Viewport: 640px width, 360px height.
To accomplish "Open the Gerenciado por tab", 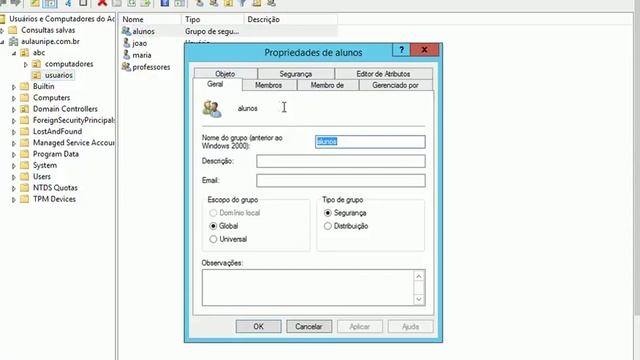I will (395, 85).
